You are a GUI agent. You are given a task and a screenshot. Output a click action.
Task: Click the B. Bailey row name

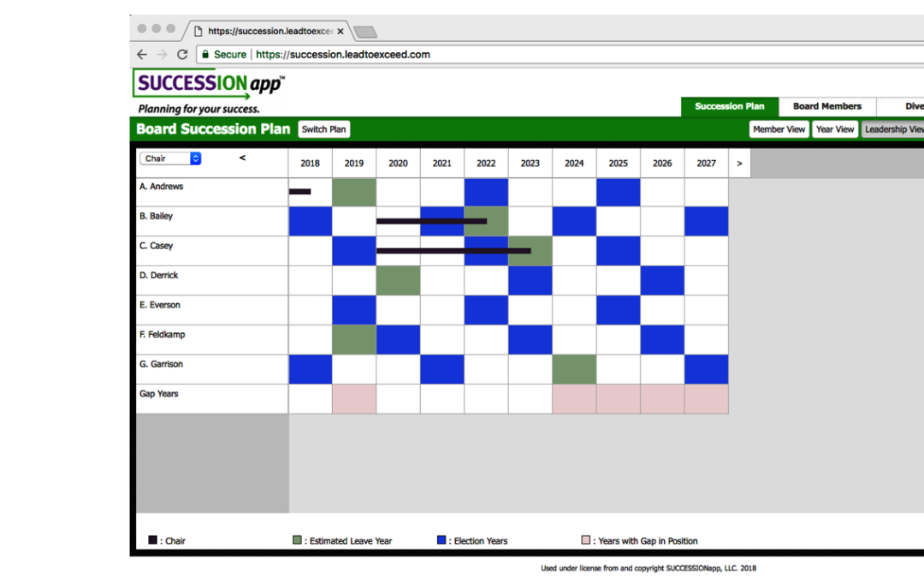(156, 216)
